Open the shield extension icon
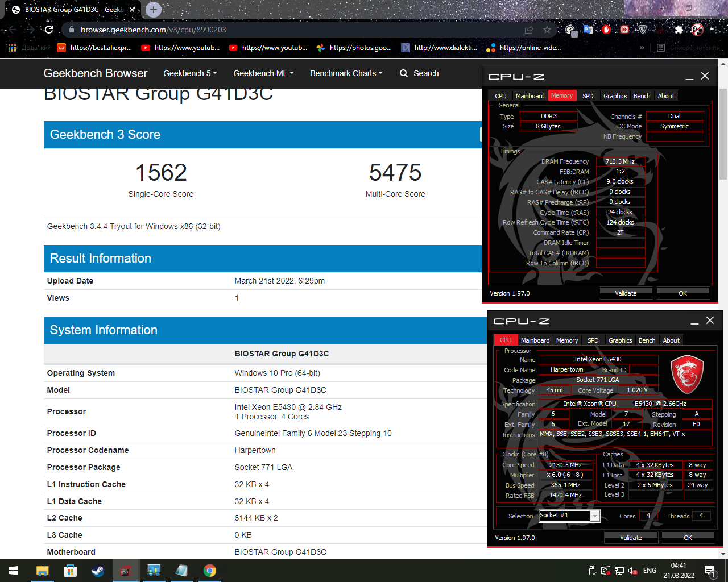Image resolution: width=728 pixels, height=582 pixels. coord(643,30)
